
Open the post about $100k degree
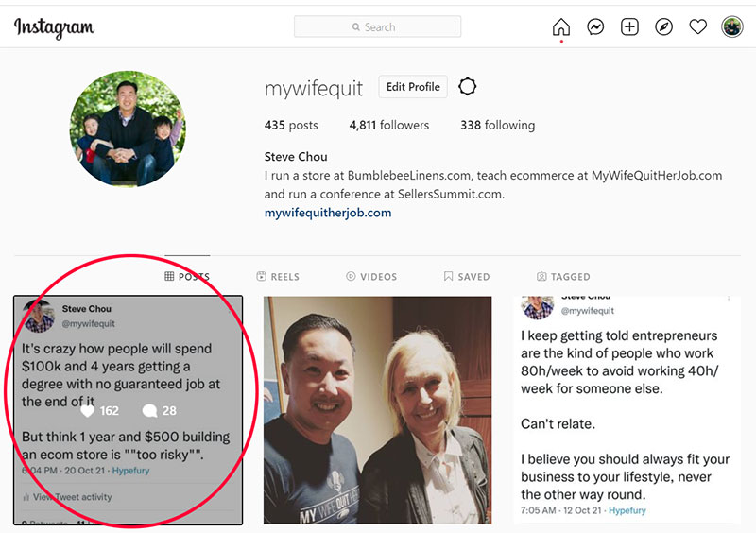point(128,410)
